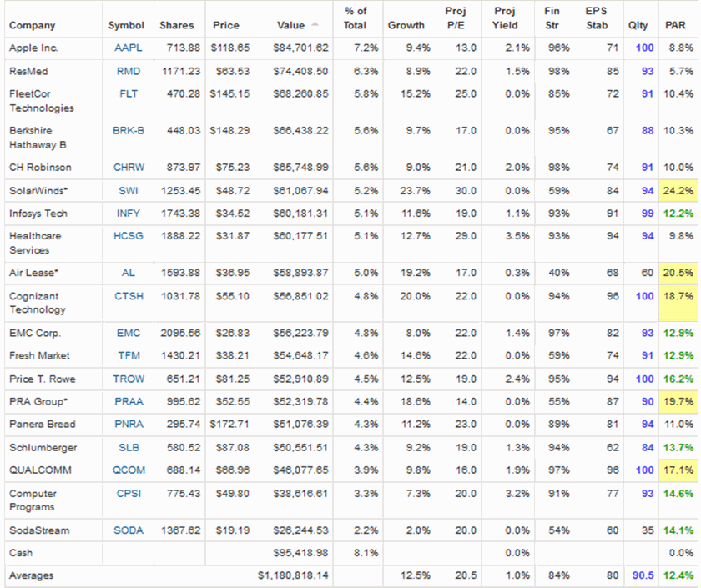This screenshot has height=588, width=701.
Task: Open the PRAA symbol link
Action: 129,401
